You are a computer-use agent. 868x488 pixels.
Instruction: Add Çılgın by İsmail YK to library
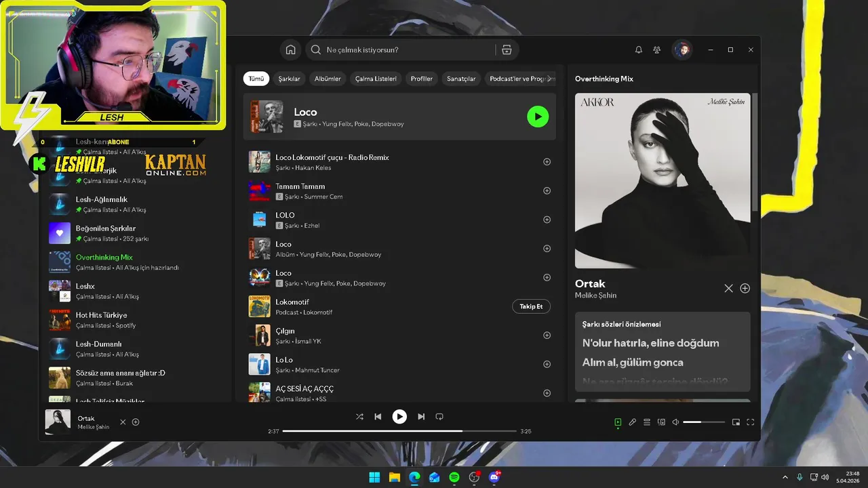point(547,335)
